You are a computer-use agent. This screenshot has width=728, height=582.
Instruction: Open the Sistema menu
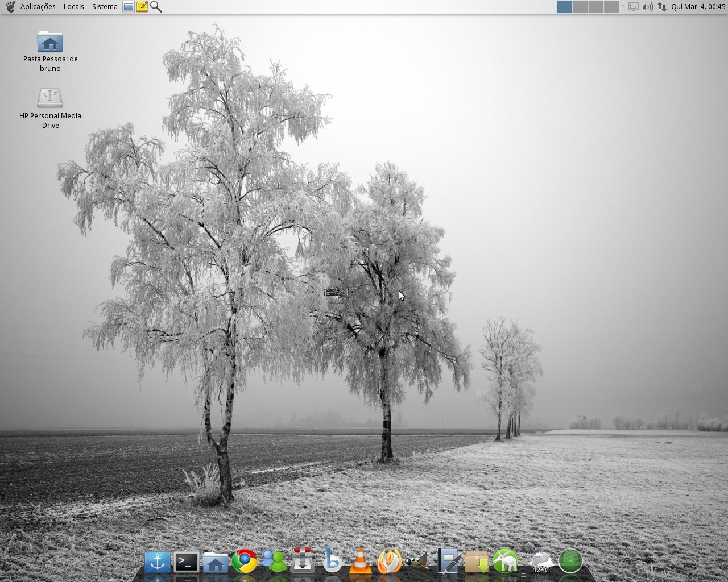point(105,7)
